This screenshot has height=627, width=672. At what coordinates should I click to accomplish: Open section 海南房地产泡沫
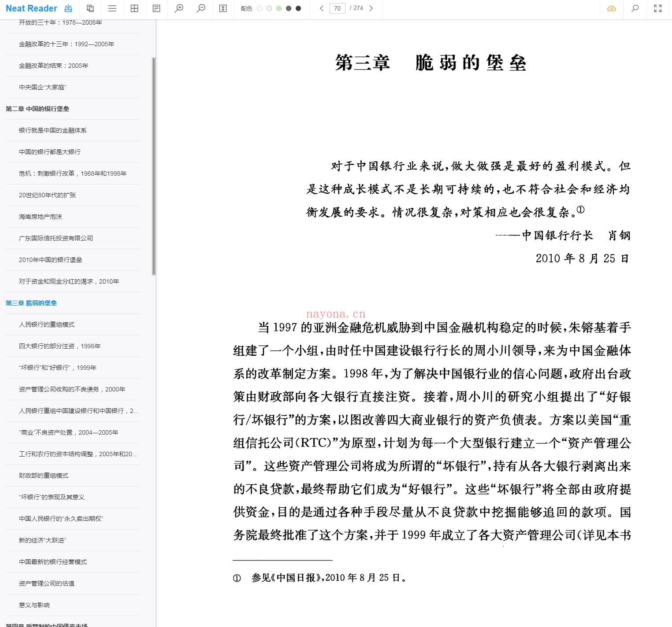[41, 217]
